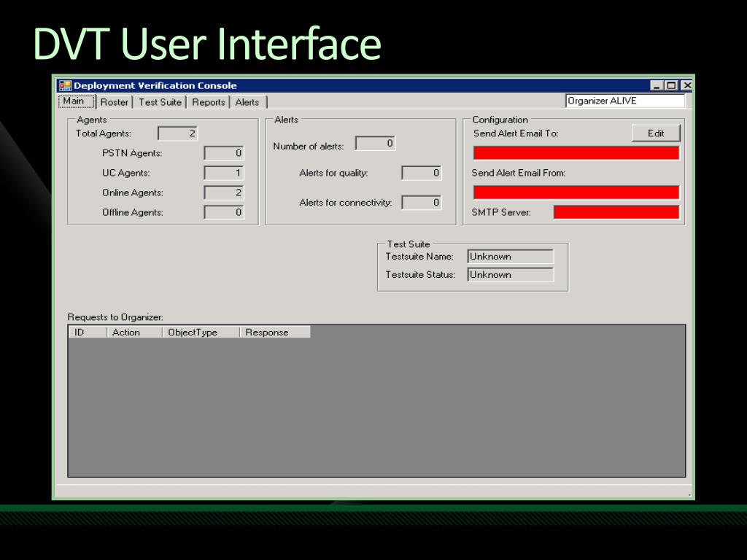Click the Number of alerts value box

[x=376, y=144]
